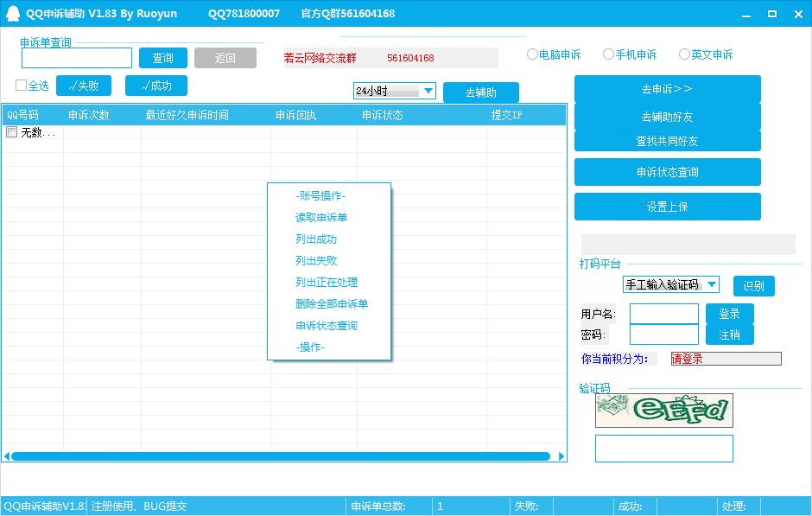Choose 列出正在处理 in the context menu
This screenshot has height=516, width=812.
327,283
